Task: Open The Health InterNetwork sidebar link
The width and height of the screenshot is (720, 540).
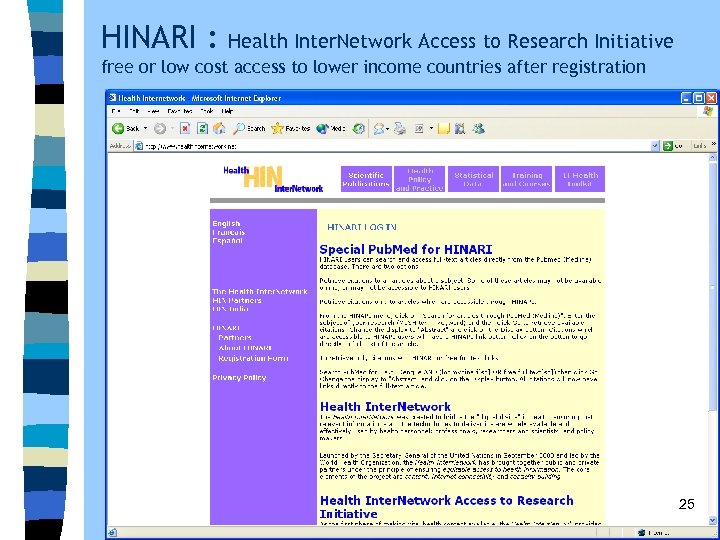Action: click(260, 292)
